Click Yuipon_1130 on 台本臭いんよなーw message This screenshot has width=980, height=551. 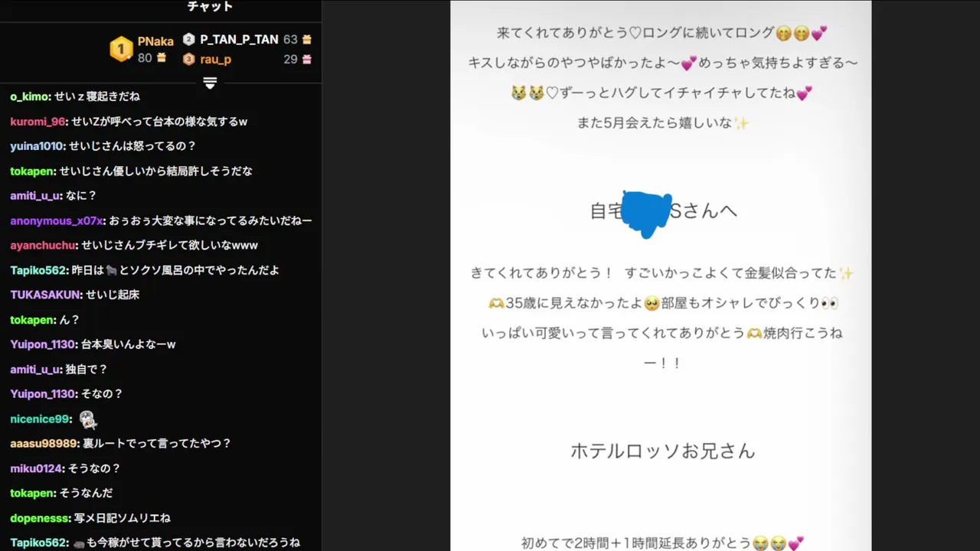pos(43,344)
